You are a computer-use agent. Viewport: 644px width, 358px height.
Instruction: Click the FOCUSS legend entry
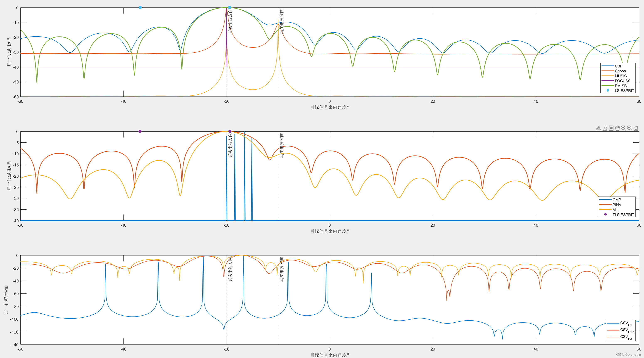tap(622, 81)
